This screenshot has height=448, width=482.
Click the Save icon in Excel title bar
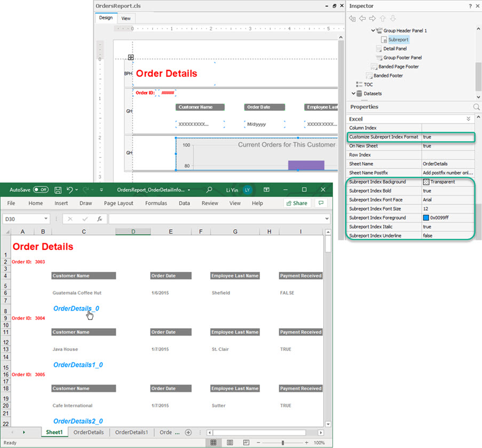58,190
